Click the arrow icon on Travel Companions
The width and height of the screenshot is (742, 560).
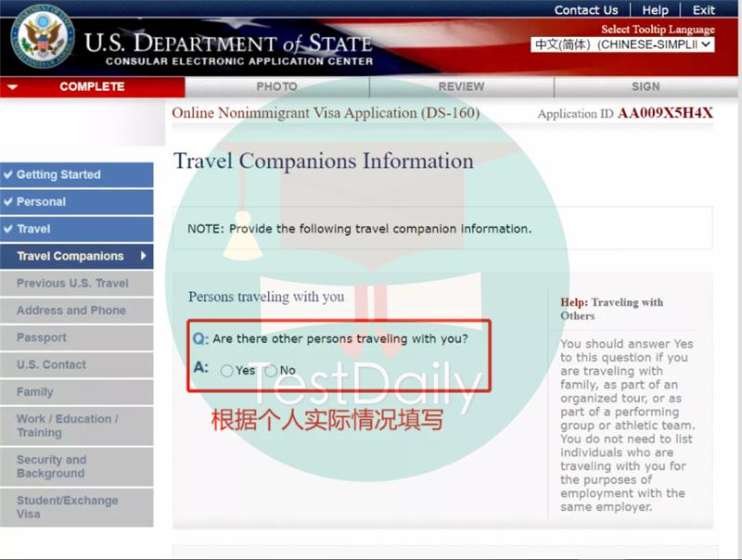[x=144, y=256]
